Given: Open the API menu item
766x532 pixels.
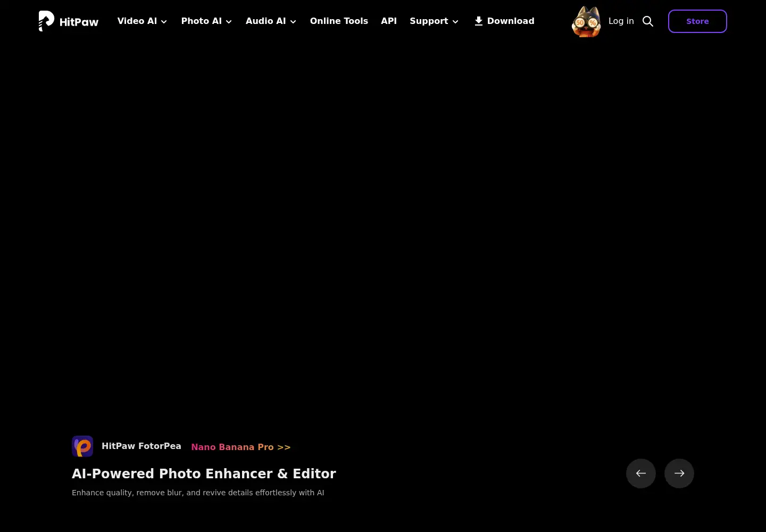Looking at the screenshot, I should (x=389, y=21).
